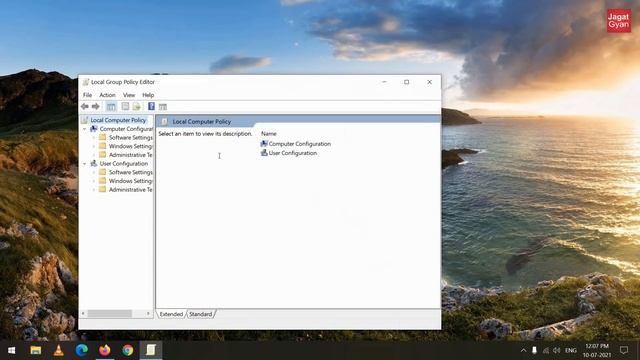Select Software Settings folder under User Configuration
Viewport: 640px width, 360px height.
coord(130,172)
